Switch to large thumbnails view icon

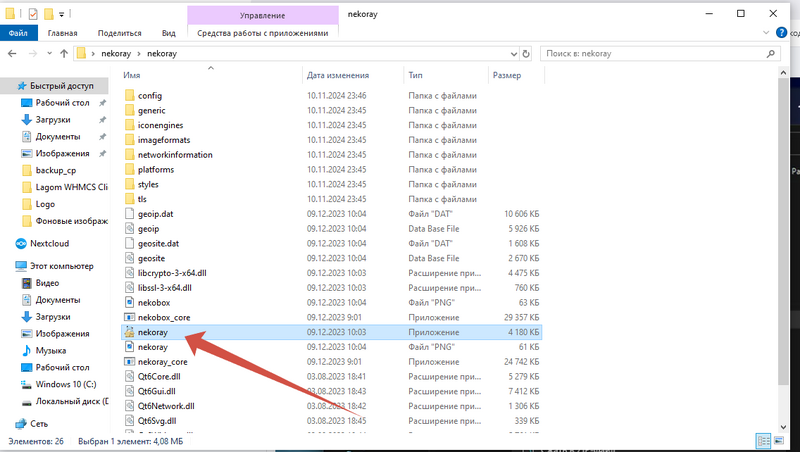(780, 440)
